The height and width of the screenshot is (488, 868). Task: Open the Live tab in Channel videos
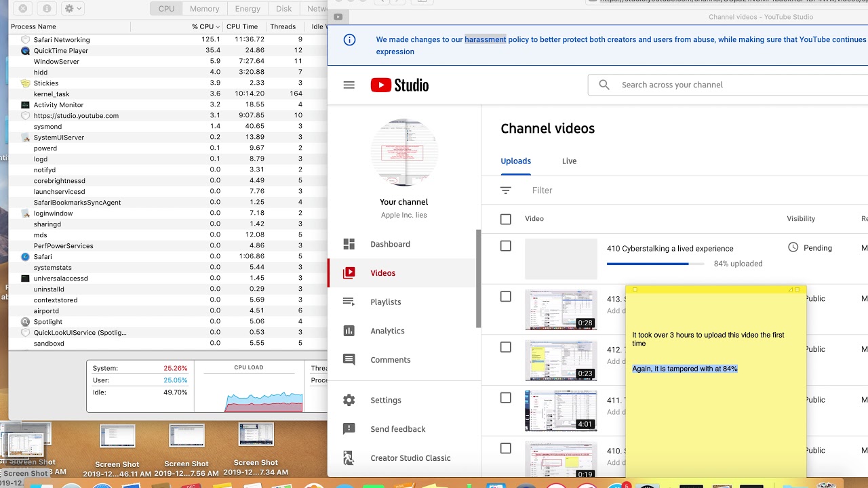point(570,161)
